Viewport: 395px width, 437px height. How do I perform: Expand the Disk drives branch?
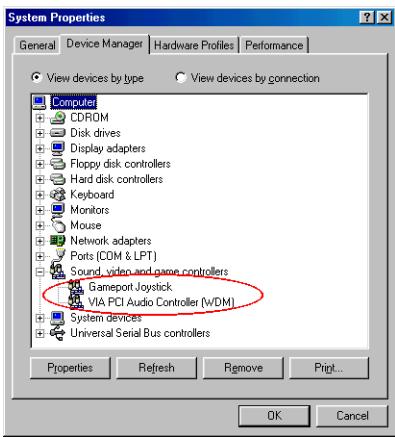click(x=40, y=133)
